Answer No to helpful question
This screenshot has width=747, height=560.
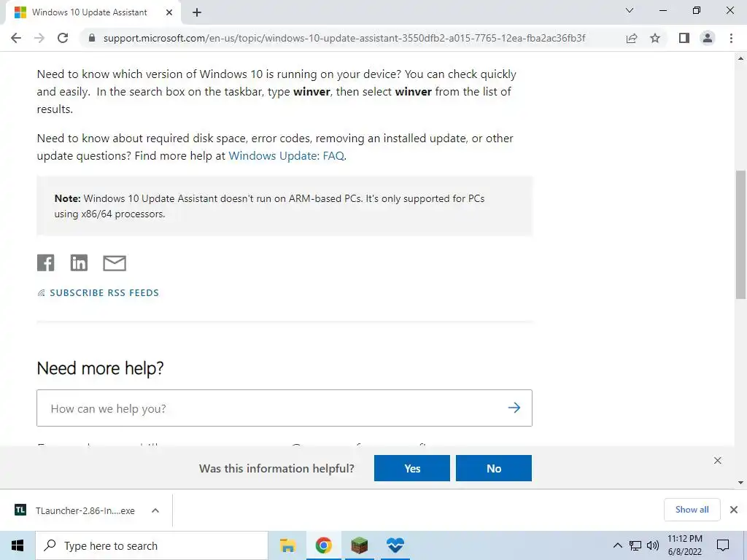pyautogui.click(x=494, y=468)
